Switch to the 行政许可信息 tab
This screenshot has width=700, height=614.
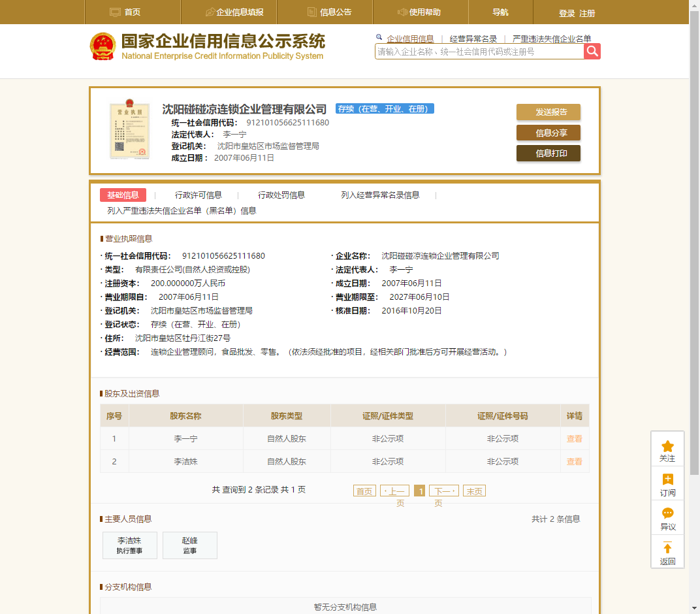[198, 195]
